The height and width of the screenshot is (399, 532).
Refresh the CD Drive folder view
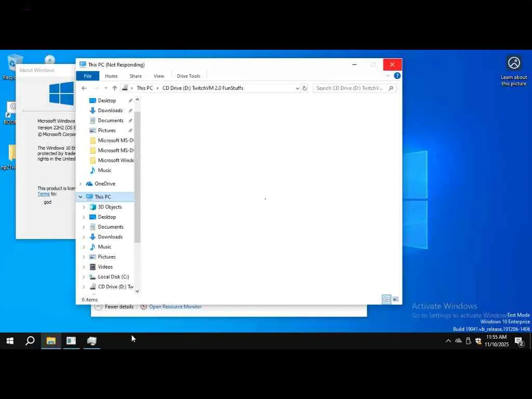[304, 88]
